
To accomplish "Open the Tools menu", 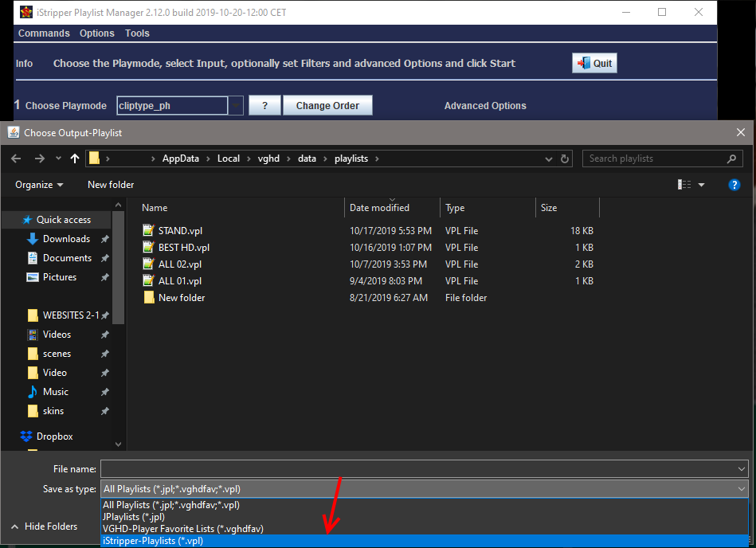I will click(x=137, y=33).
